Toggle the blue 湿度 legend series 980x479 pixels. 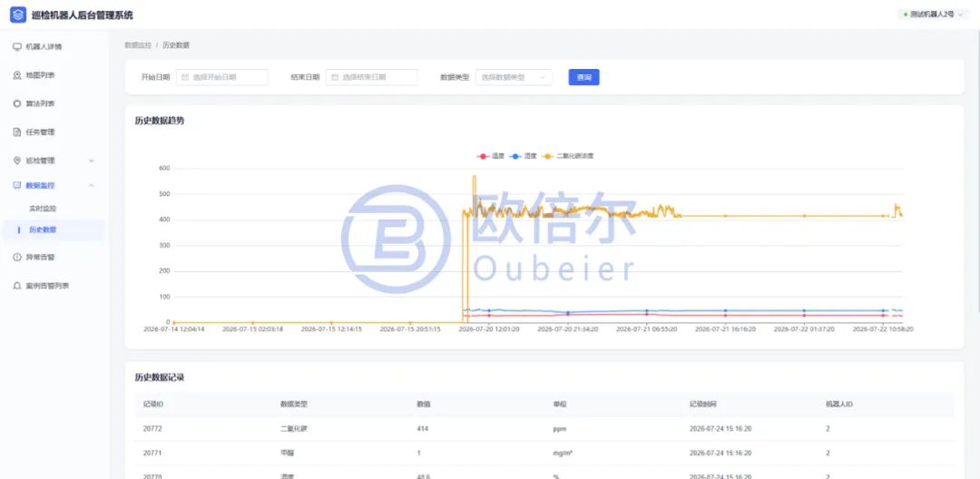(524, 156)
